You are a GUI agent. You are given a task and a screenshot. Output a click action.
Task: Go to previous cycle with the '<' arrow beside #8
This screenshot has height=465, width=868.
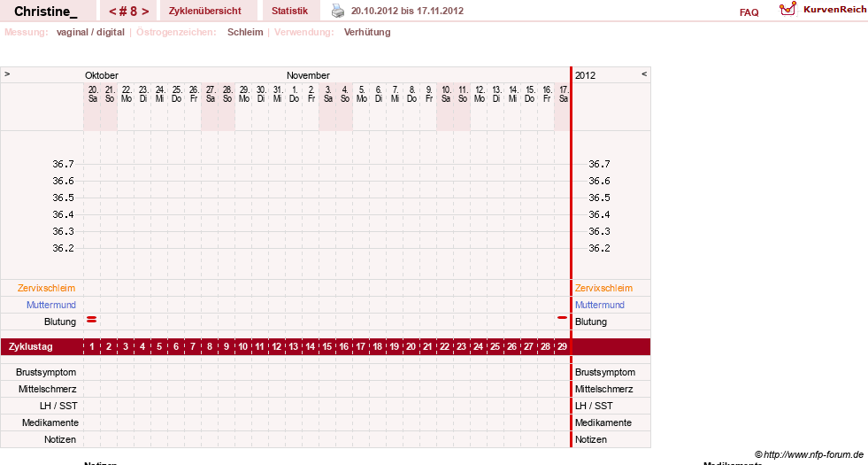click(x=112, y=12)
